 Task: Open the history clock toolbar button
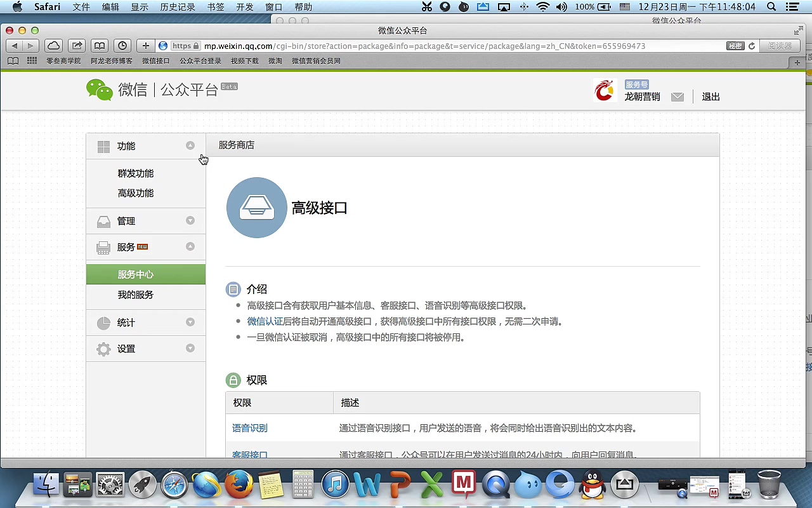[122, 46]
